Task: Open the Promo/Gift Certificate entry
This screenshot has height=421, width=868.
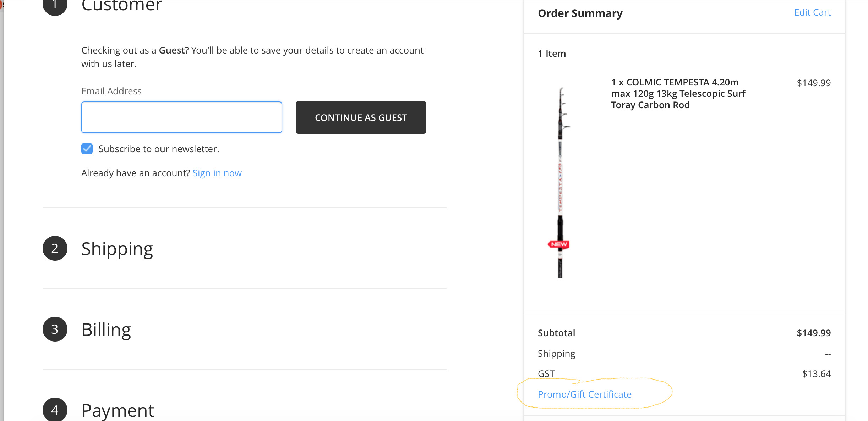Action: (584, 394)
